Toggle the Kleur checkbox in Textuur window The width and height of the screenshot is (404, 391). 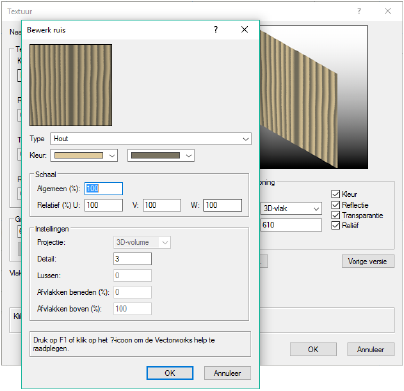coord(335,194)
